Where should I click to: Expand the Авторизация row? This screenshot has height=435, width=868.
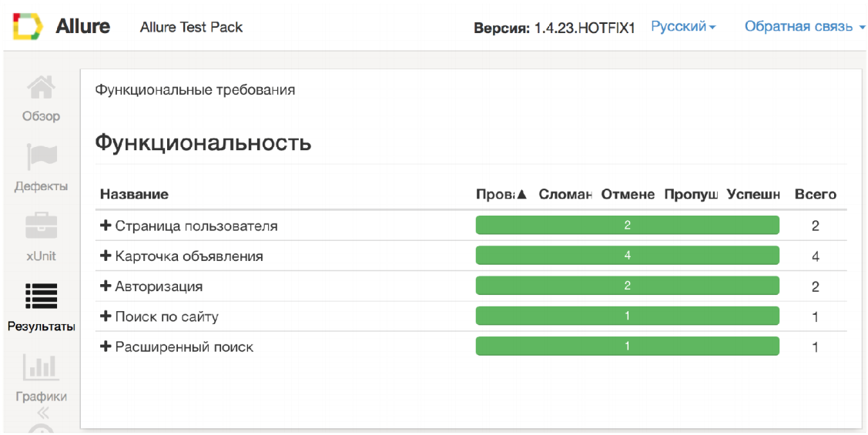click(x=106, y=286)
